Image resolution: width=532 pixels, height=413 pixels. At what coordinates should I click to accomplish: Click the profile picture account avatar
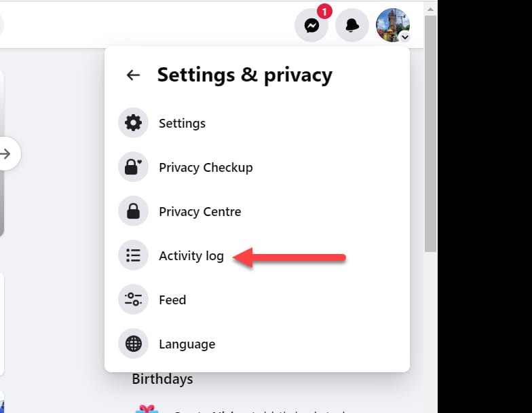coord(392,25)
